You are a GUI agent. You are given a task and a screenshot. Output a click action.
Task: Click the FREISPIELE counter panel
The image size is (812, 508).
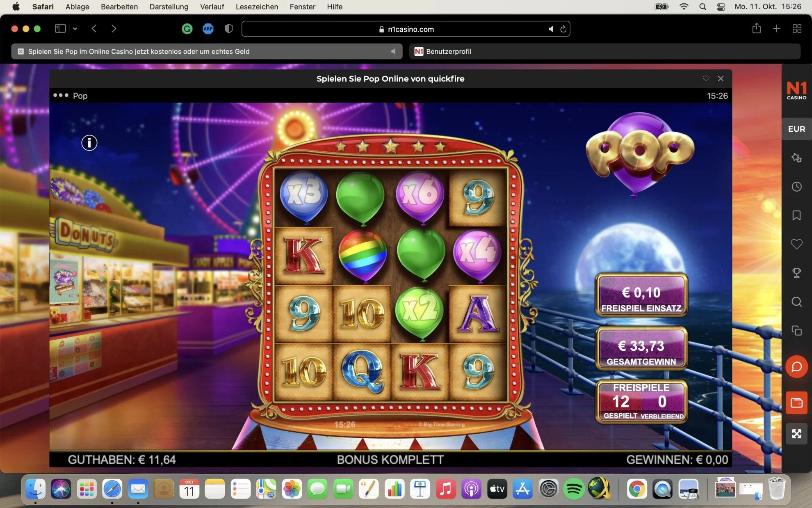point(641,401)
